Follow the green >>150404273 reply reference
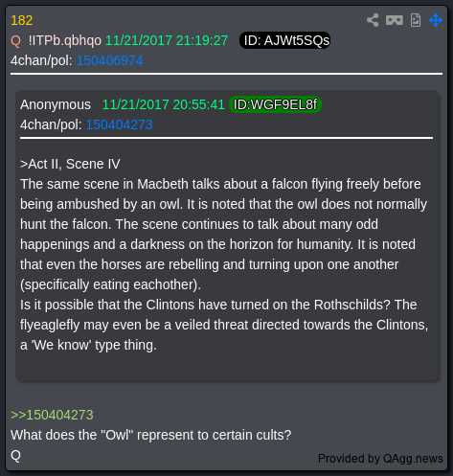453x476 pixels. tap(52, 415)
